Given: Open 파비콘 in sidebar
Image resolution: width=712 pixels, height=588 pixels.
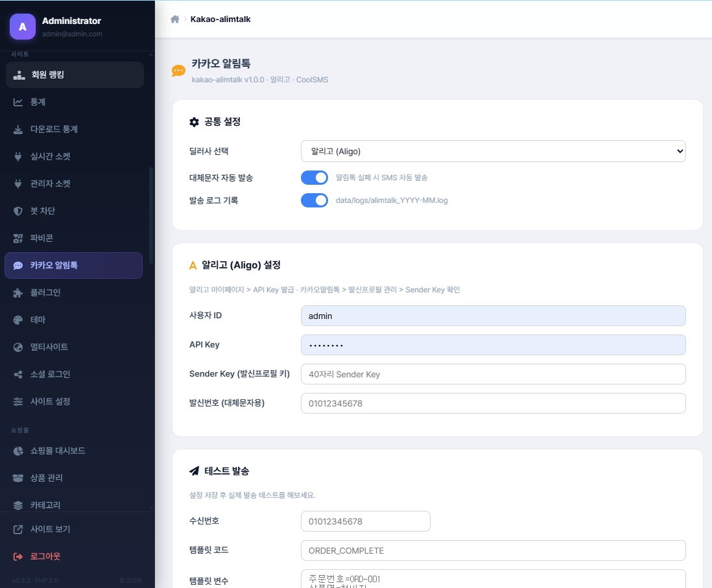Looking at the screenshot, I should click(73, 239).
